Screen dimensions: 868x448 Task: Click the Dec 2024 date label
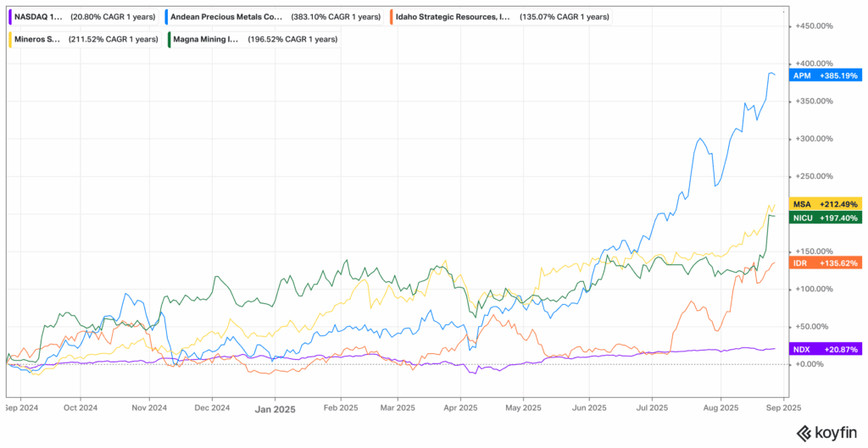(x=213, y=409)
